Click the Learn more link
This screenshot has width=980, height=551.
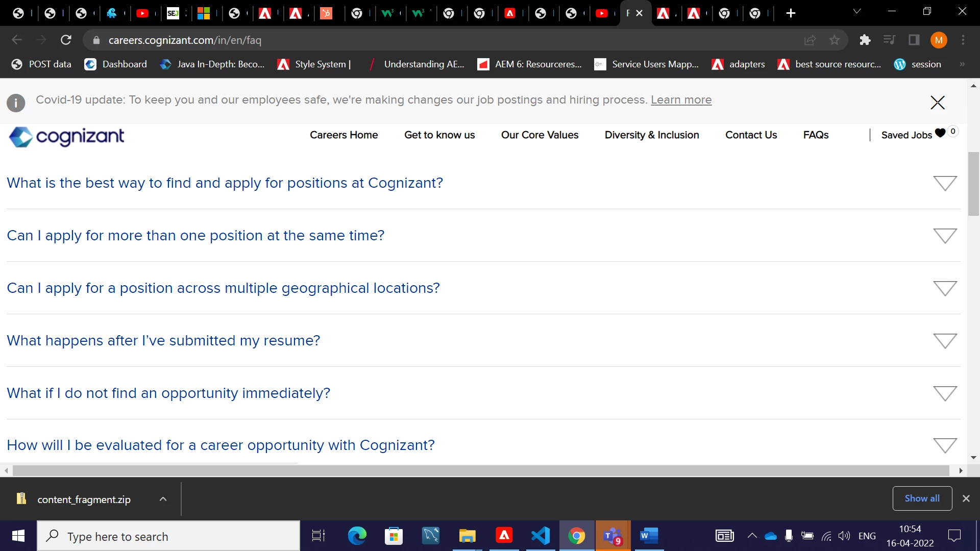pos(681,100)
